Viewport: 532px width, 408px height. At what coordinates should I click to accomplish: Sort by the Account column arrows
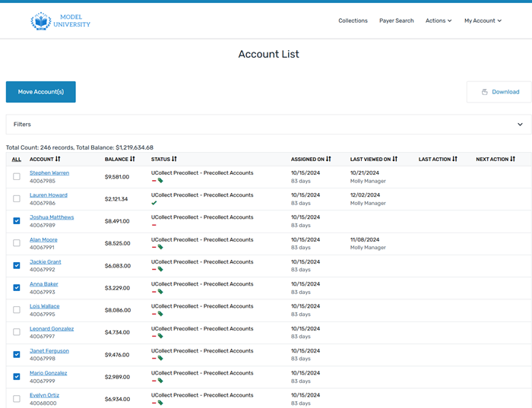point(58,160)
